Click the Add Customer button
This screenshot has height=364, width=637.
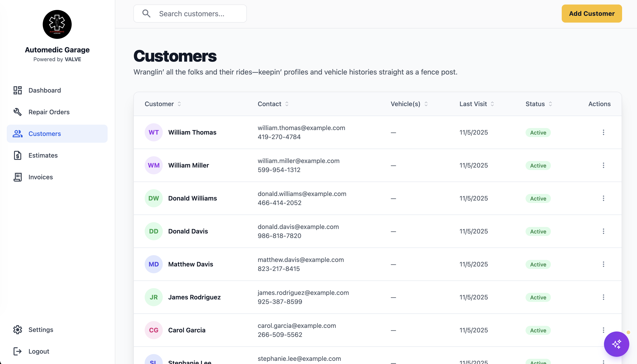coord(592,14)
